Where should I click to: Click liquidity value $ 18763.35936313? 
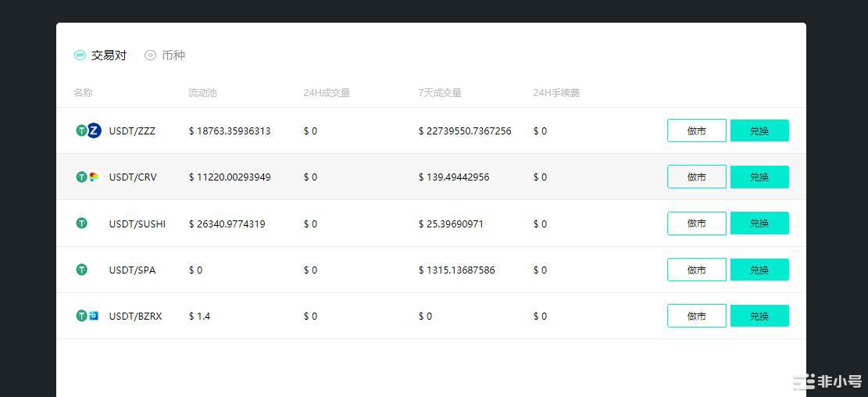tap(230, 131)
